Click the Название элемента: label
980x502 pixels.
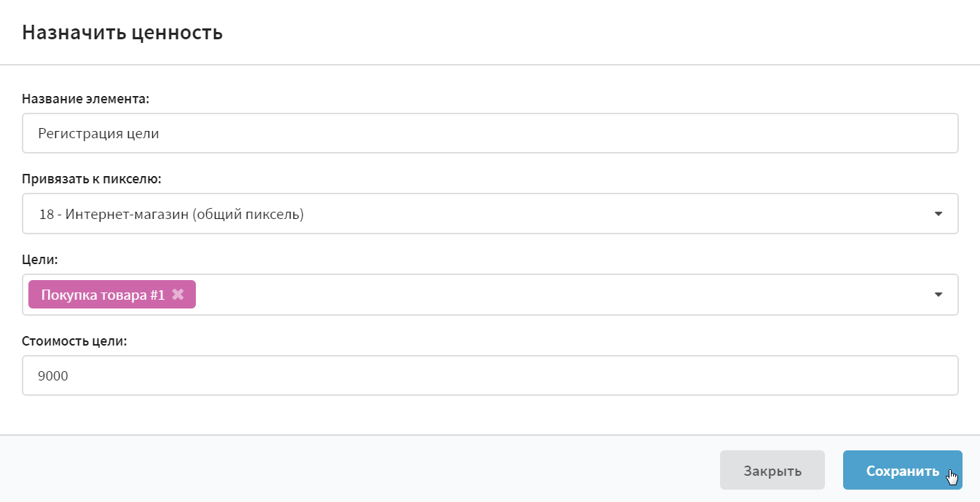[86, 99]
